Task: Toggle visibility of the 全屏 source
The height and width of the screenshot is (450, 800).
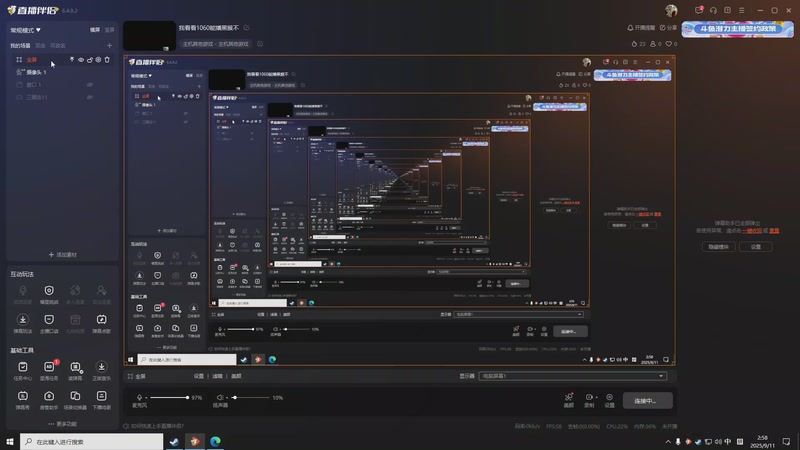Action: [x=81, y=60]
